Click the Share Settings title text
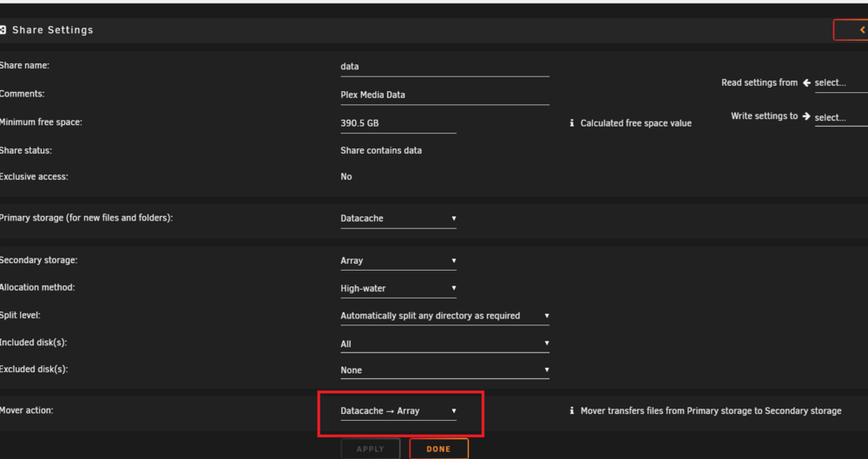Image resolution: width=868 pixels, height=459 pixels. click(x=53, y=30)
